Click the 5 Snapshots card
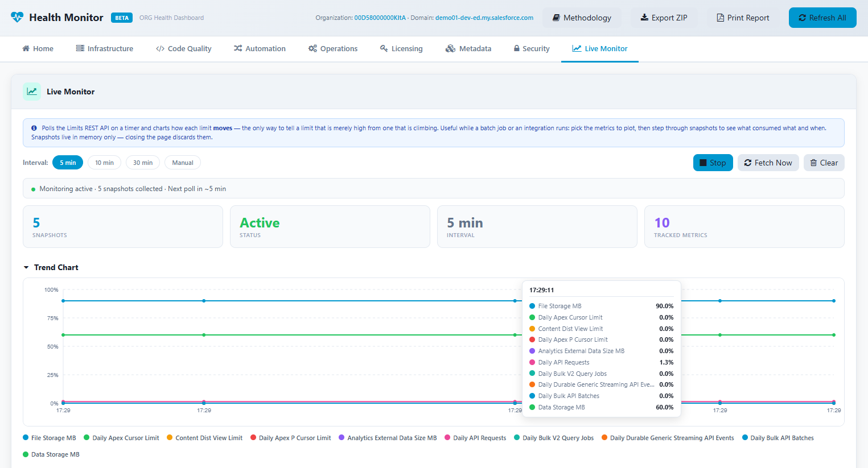Viewport: 868px width, 468px height. 123,226
